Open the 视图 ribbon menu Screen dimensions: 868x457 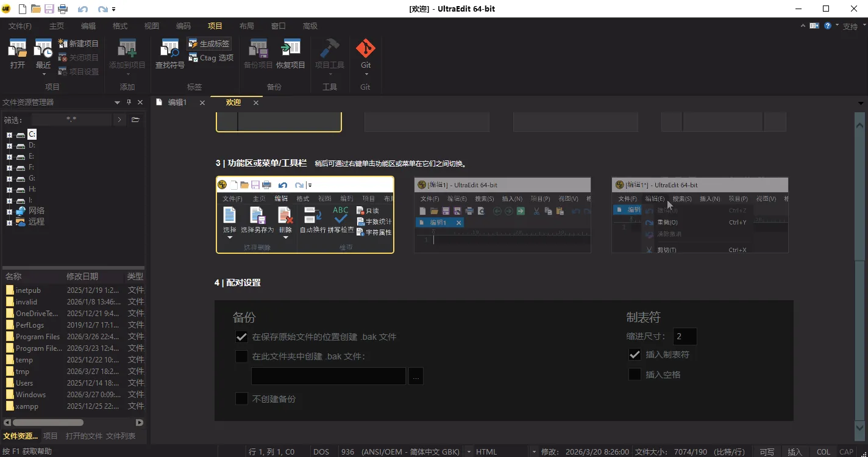point(151,26)
